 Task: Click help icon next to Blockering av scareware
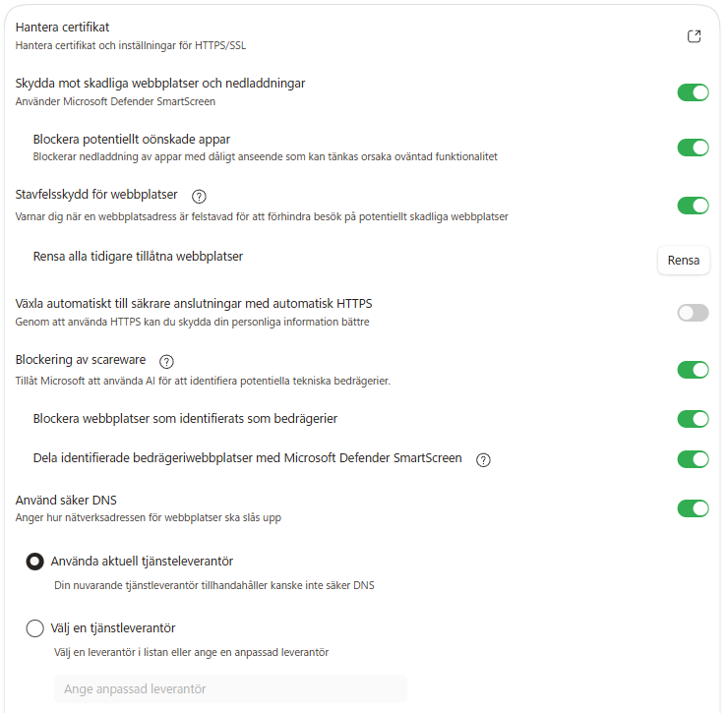166,361
